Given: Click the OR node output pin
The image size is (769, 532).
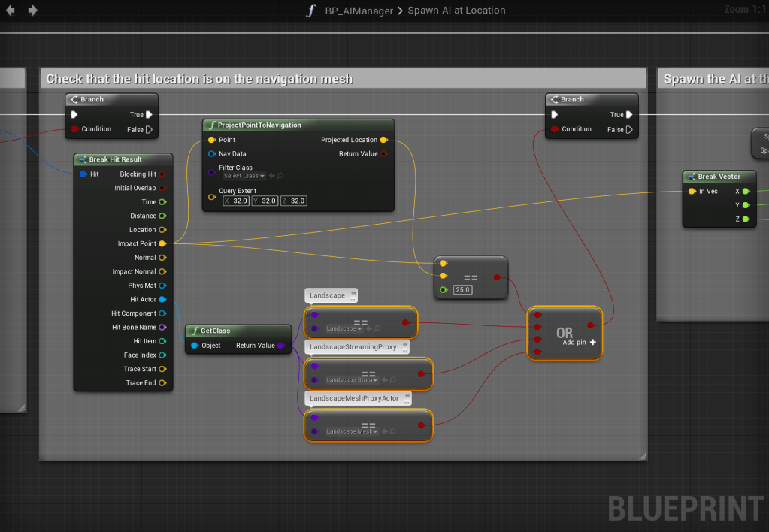Looking at the screenshot, I should [x=591, y=326].
